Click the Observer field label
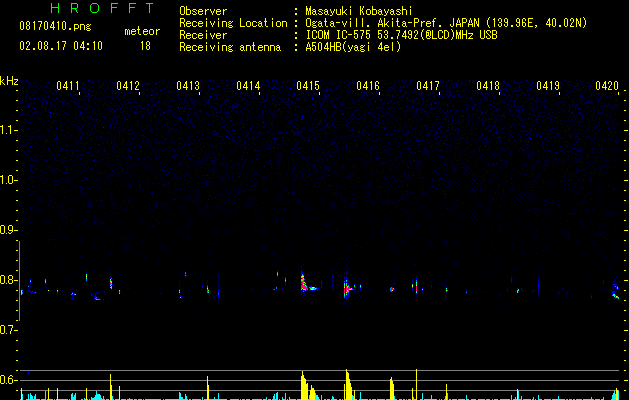This screenshot has height=400, width=629. coord(203,11)
